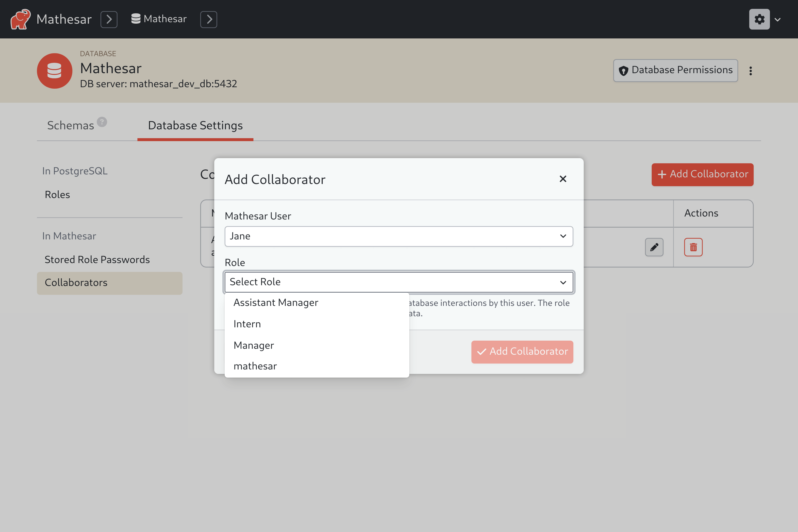Open the Select Role dropdown
This screenshot has height=532, width=798.
point(398,282)
